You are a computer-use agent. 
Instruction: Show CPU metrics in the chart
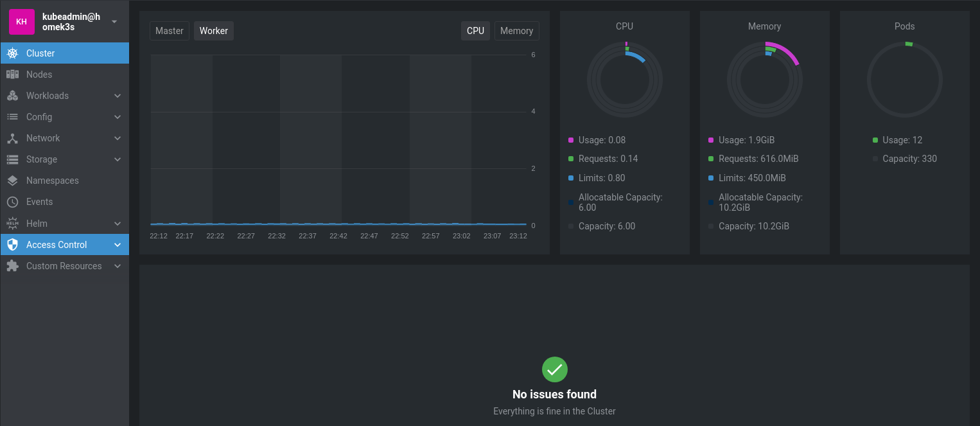(x=475, y=31)
